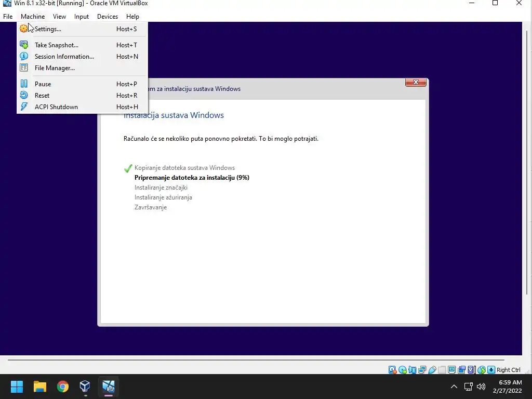This screenshot has height=399, width=532.
Task: Click the Take Snapshot camera icon
Action: 24,45
